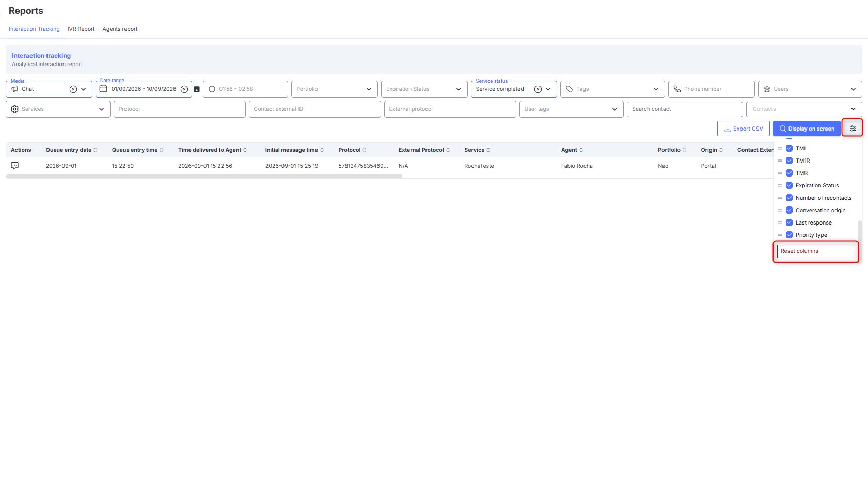Uncheck the TMI column checkbox
The height and width of the screenshot is (480, 868).
pyautogui.click(x=789, y=148)
